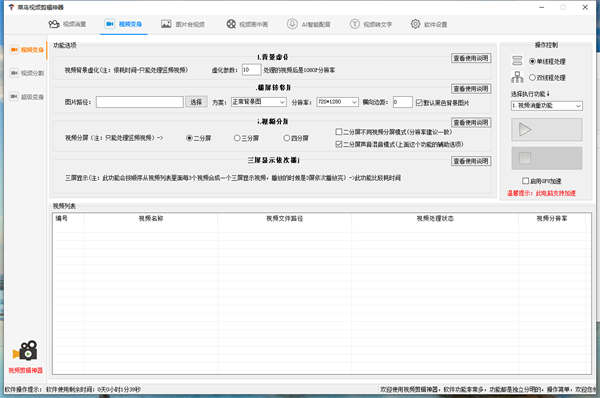Click remaining-usage-time text in status bar
The height and width of the screenshot is (398, 600).
(x=93, y=389)
